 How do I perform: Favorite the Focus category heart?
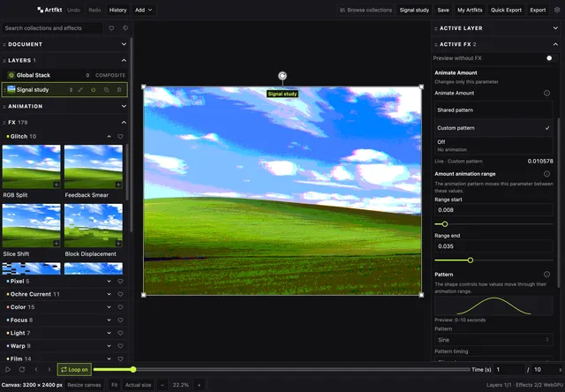(x=120, y=320)
